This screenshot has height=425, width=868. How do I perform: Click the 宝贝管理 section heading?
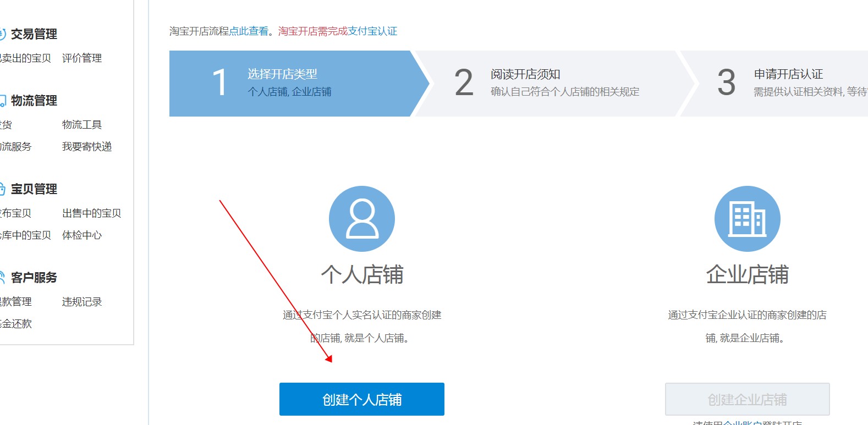pyautogui.click(x=34, y=189)
